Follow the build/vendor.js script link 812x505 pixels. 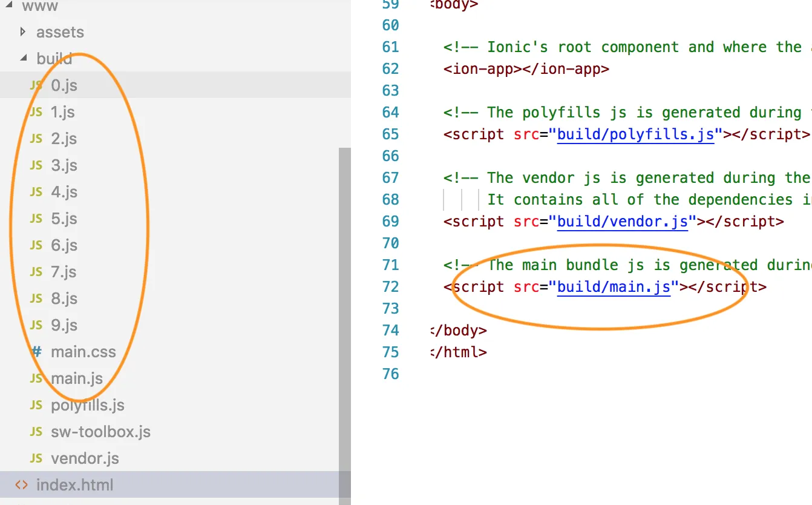click(x=623, y=221)
